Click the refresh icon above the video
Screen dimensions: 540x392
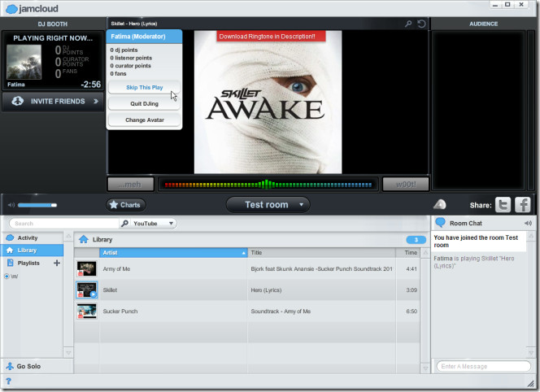click(421, 24)
